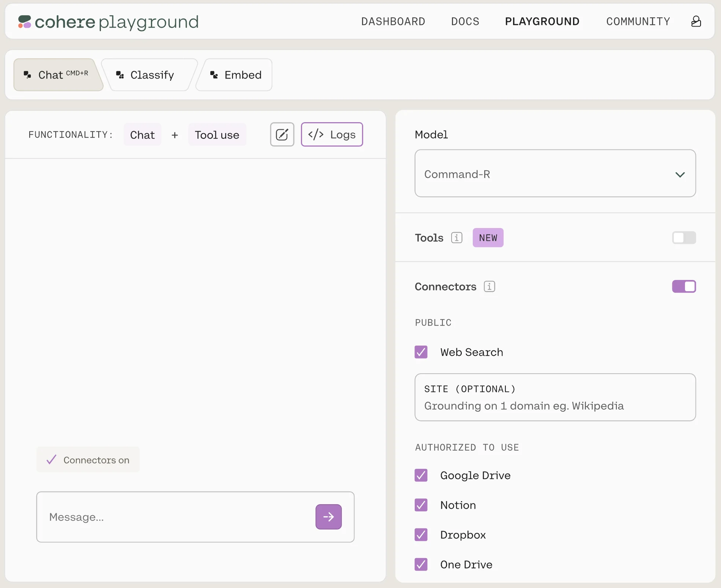
Task: Switch to the Embed tab
Action: click(x=235, y=75)
